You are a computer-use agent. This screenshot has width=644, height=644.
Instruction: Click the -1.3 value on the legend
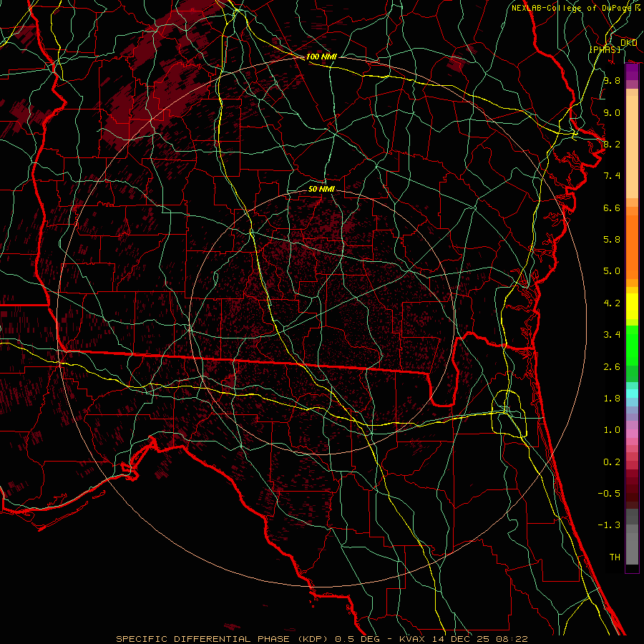click(x=610, y=525)
